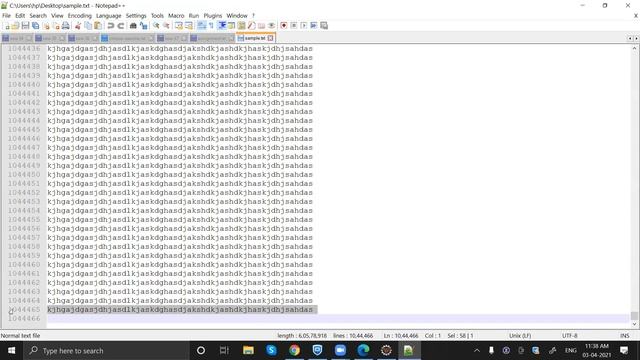Viewport: 640px width, 360px height.
Task: Zoom in using toolbar magnifier
Action: 156,26
